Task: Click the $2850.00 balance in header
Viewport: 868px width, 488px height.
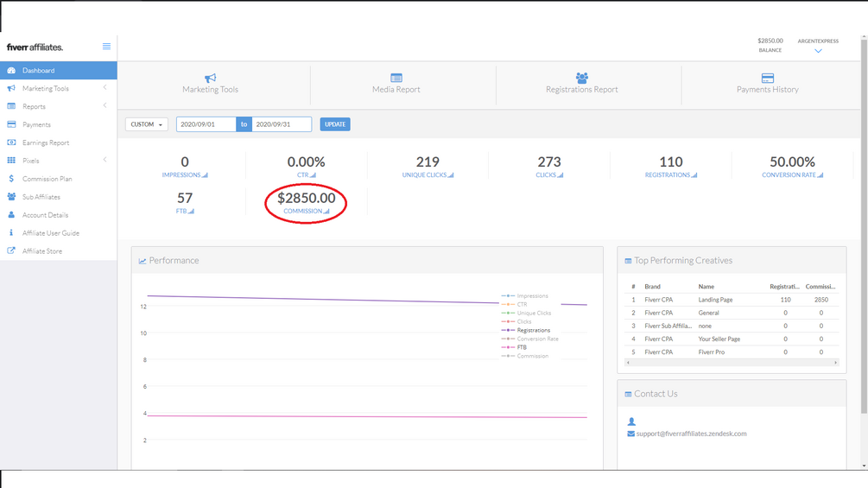Action: (x=770, y=41)
